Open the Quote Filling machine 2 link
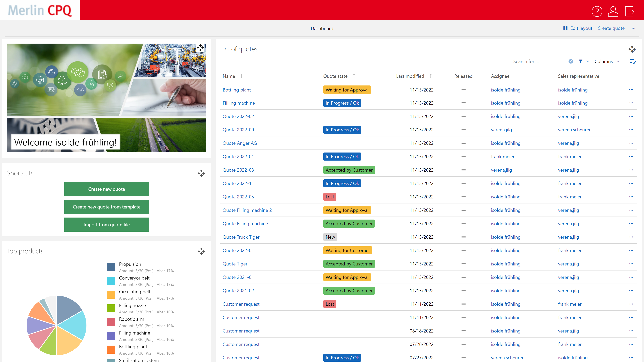Image resolution: width=644 pixels, height=362 pixels. [247, 210]
